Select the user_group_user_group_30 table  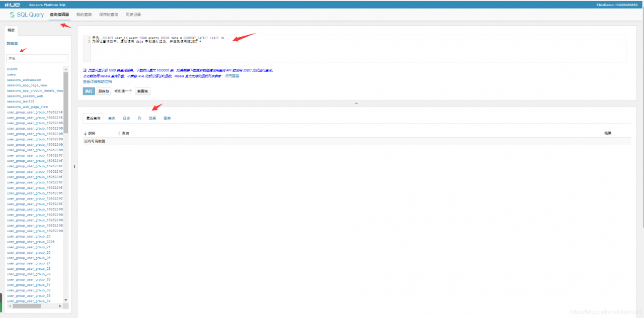coord(29,279)
